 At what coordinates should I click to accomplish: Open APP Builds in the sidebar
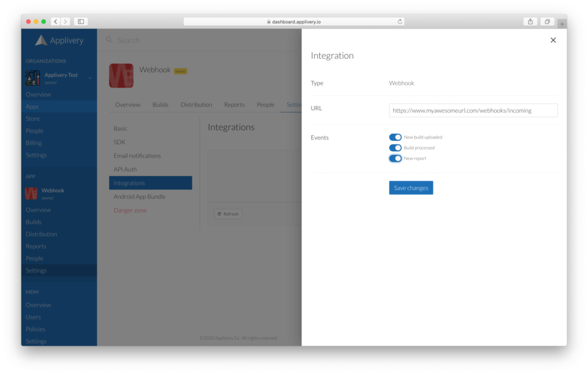pos(59,222)
